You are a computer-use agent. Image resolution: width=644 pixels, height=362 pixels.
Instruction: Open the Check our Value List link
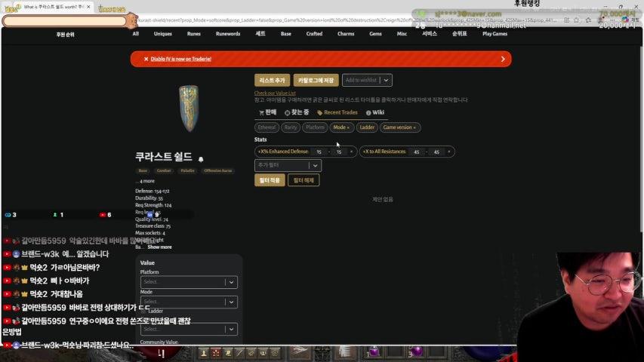275,94
